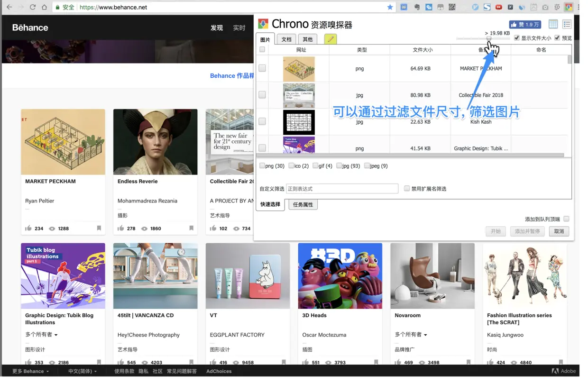Click the white S extension icon
The image size is (588, 385).
pyautogui.click(x=487, y=7)
